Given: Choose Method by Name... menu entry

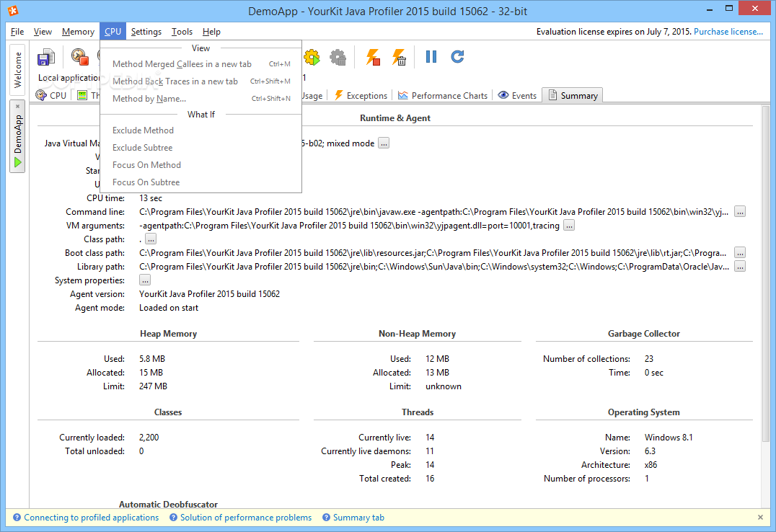Looking at the screenshot, I should 201,99.
